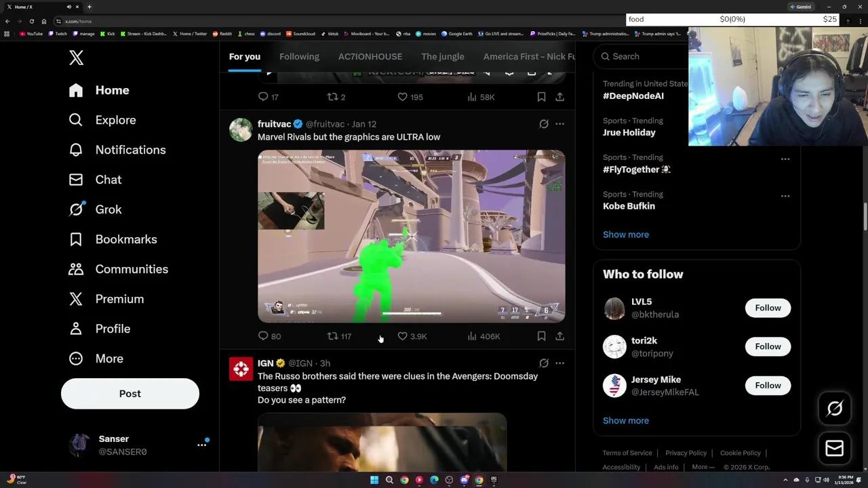This screenshot has width=868, height=488.
Task: Play the Marvel Rivals video
Action: (x=411, y=236)
